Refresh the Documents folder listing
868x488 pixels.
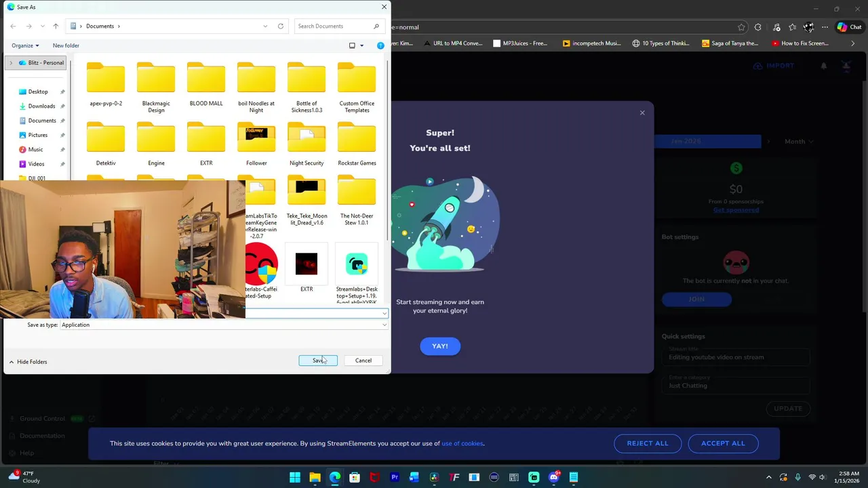(x=281, y=26)
